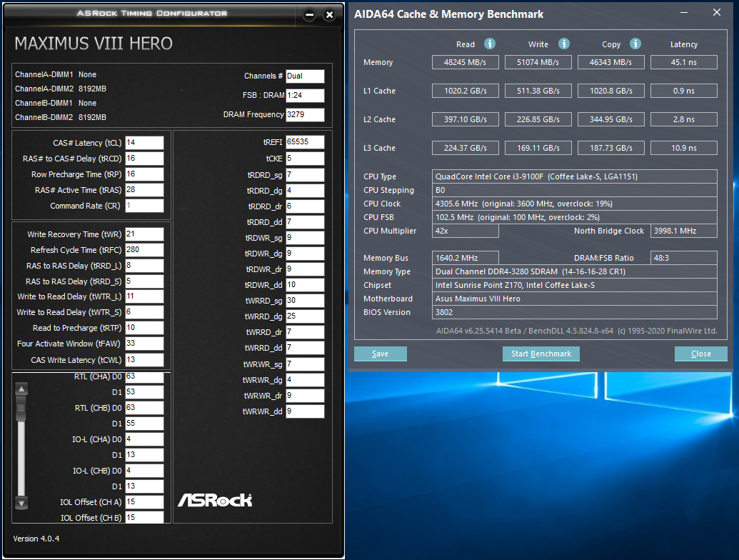Click the ASRock logo in Timing Configurator
The image size is (739, 560).
click(215, 500)
